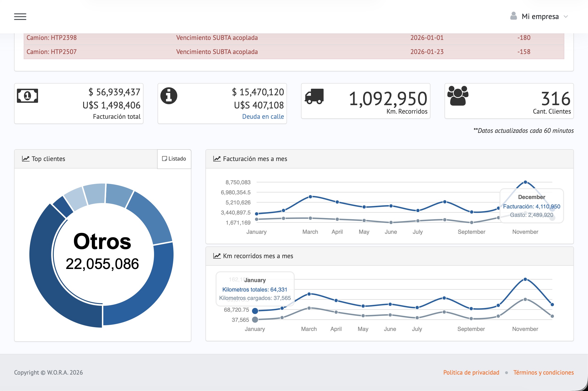Open the hamburger navigation menu
Screen dimensions: 588x391
tap(20, 17)
